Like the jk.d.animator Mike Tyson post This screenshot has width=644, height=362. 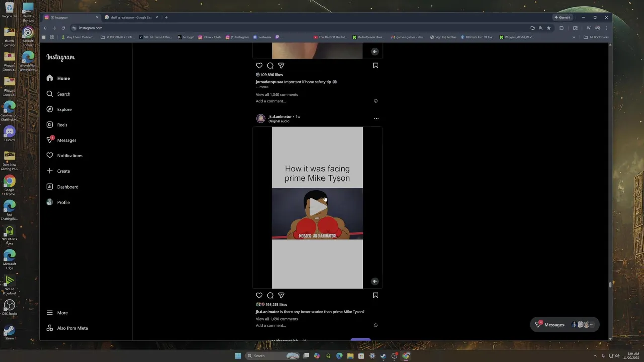click(x=259, y=295)
